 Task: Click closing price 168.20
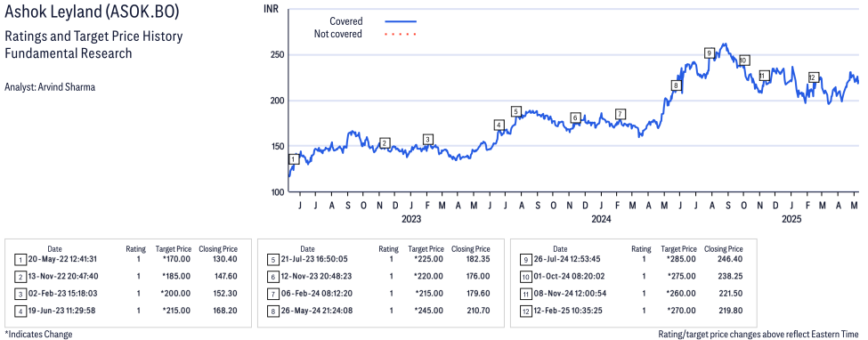click(x=224, y=311)
